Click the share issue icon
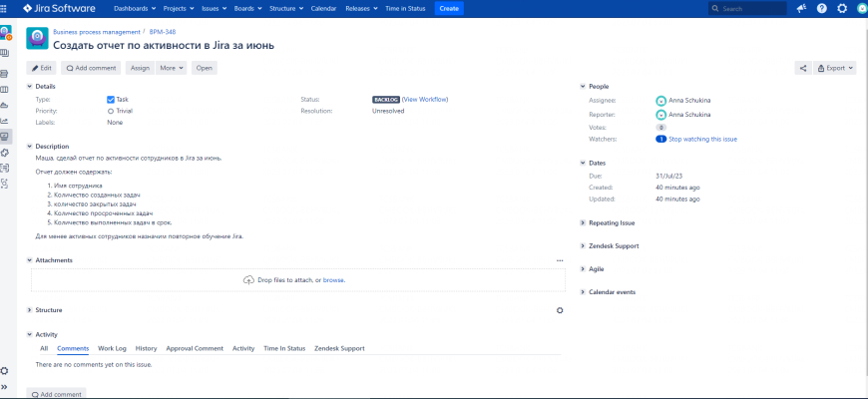Screen dimensions: 868x399 (803, 68)
